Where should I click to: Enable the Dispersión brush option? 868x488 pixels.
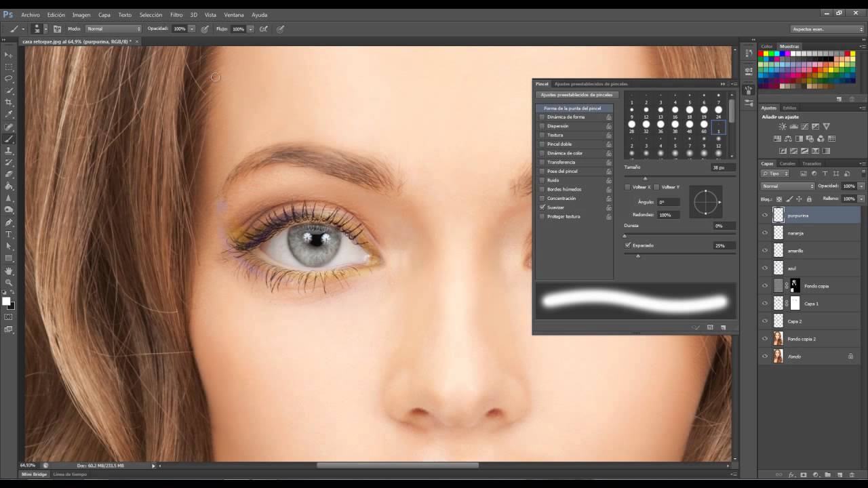(x=542, y=126)
